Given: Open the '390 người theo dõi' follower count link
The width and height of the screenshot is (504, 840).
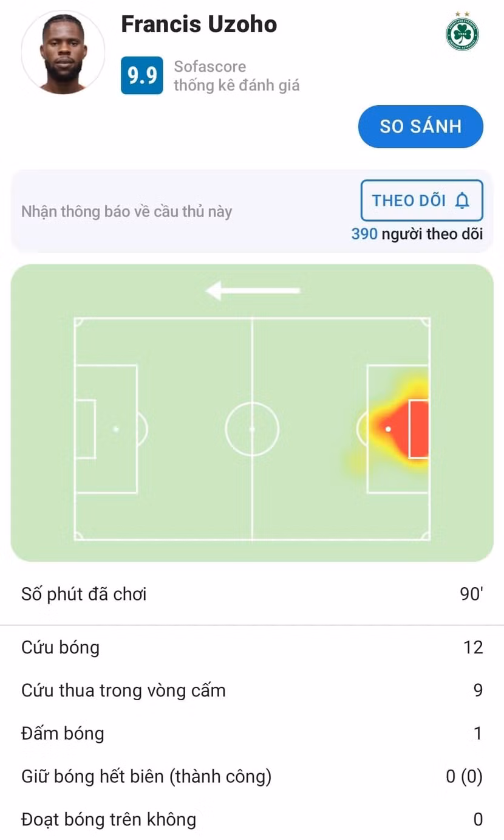Looking at the screenshot, I should point(418,234).
